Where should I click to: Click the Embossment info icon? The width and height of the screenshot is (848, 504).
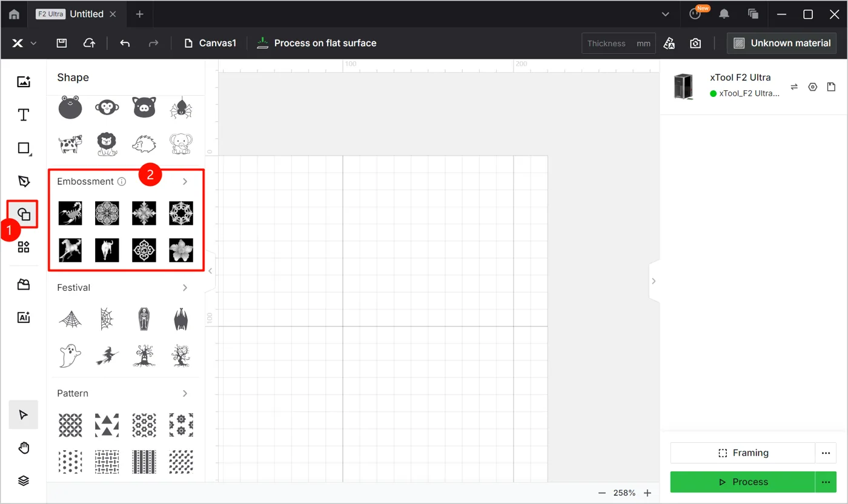point(122,181)
